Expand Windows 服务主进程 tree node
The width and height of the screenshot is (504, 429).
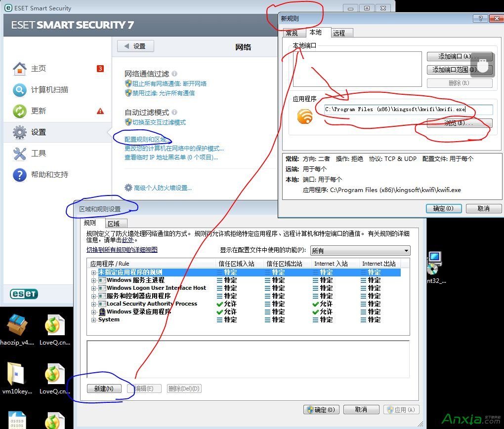pos(93,280)
